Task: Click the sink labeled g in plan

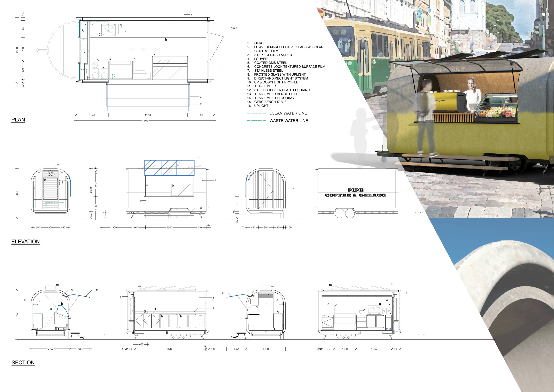Action: click(x=108, y=30)
